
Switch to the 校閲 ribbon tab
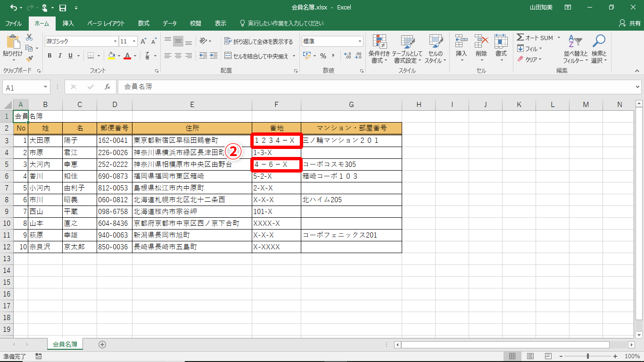coord(196,23)
